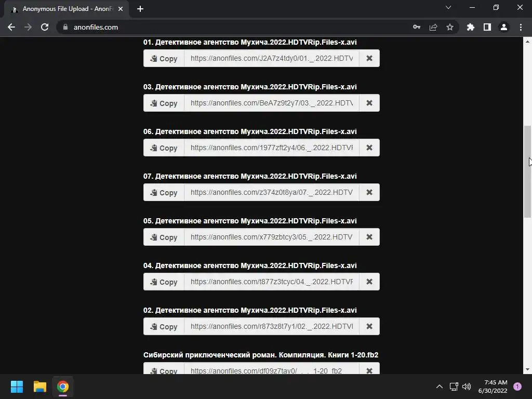Open Chrome three-dot menu
Screen dimensions: 532x399
point(521,27)
